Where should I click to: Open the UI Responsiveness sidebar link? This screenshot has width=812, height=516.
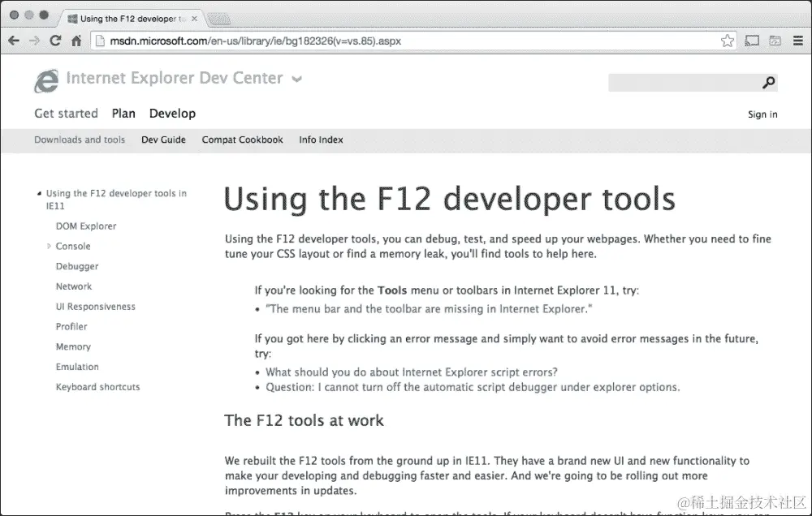tap(95, 307)
